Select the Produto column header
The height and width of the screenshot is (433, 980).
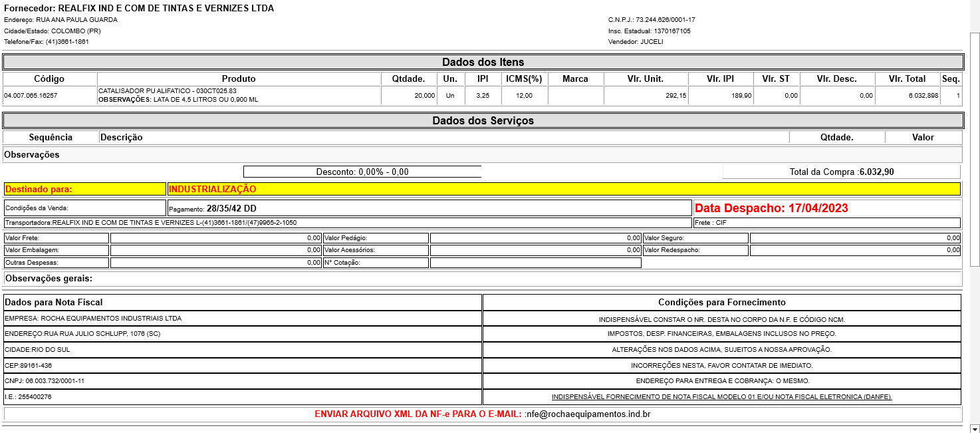point(239,78)
